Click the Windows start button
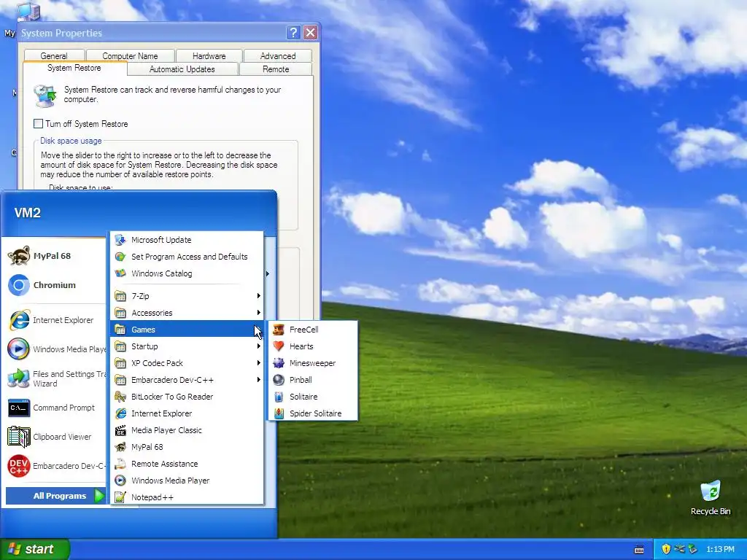The height and width of the screenshot is (560, 747). [x=35, y=549]
